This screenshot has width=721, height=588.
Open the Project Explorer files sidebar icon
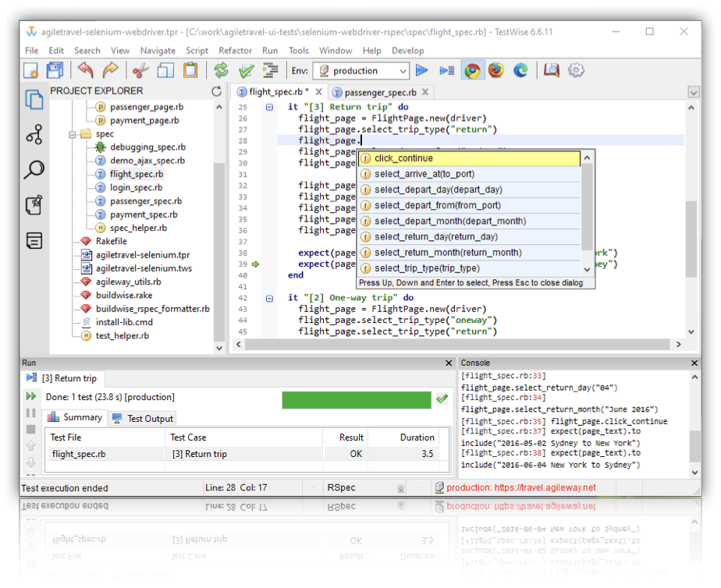click(34, 100)
